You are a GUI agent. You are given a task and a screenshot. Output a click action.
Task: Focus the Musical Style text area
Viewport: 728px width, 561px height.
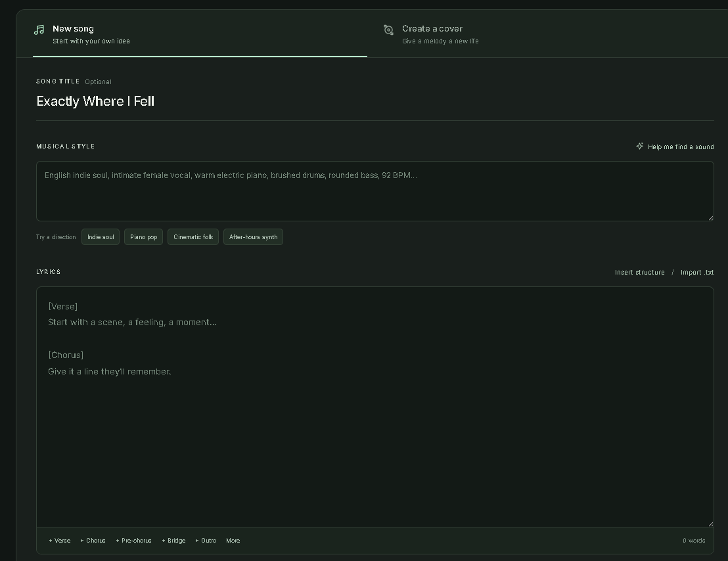point(375,191)
